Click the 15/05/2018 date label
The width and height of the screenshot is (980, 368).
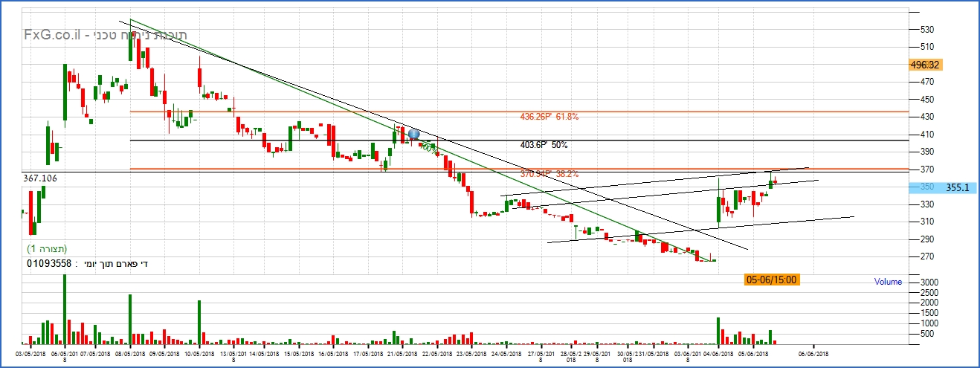[298, 354]
